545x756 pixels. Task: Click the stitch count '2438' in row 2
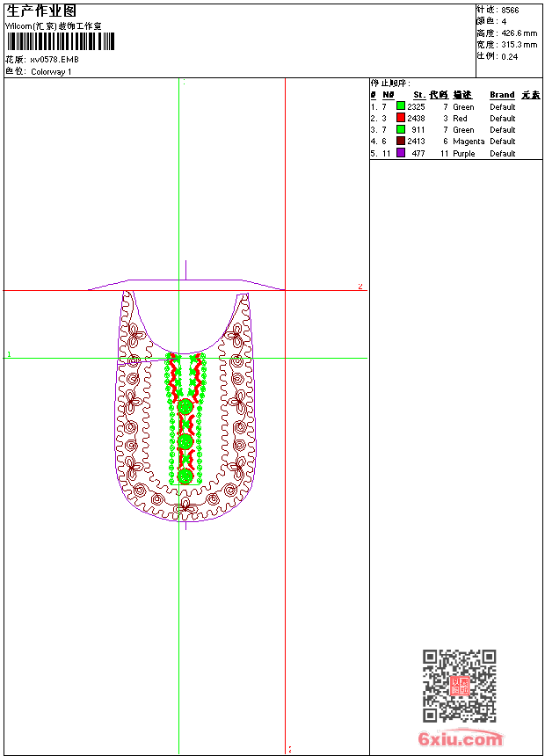coord(416,118)
